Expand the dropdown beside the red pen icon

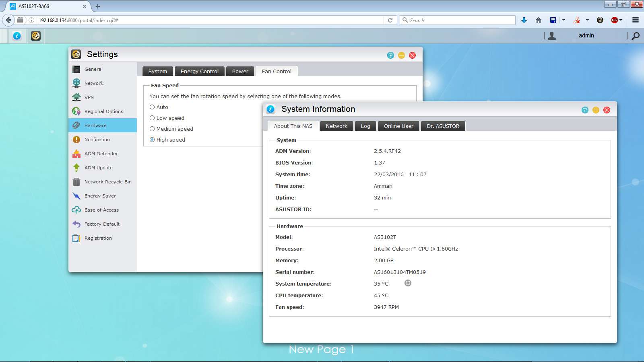[x=587, y=20]
